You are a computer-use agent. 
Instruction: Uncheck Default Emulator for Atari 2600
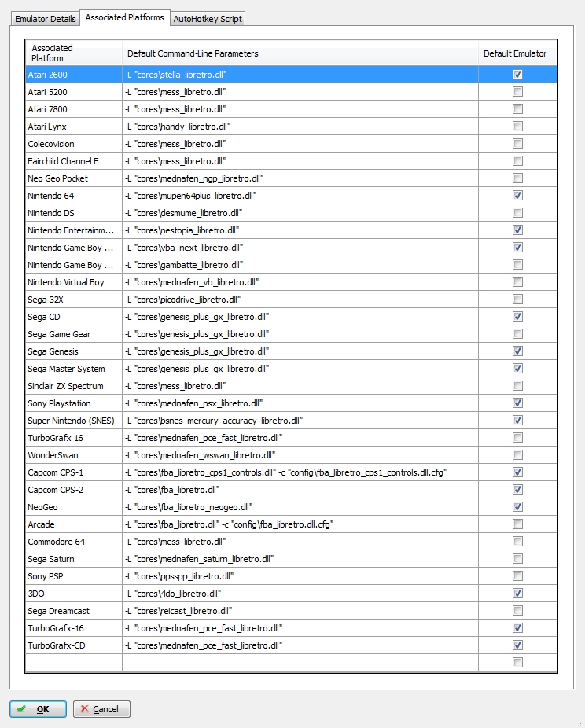tap(517, 74)
